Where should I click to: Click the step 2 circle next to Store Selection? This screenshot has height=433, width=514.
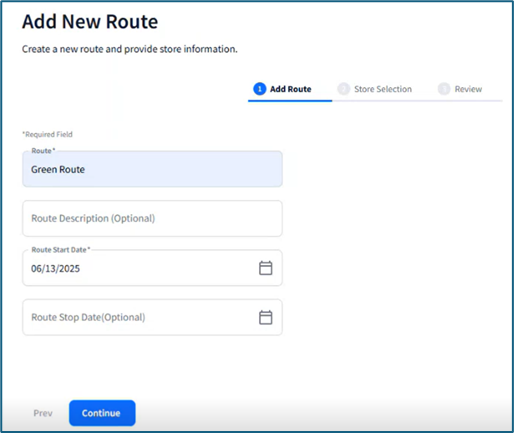[x=344, y=89]
